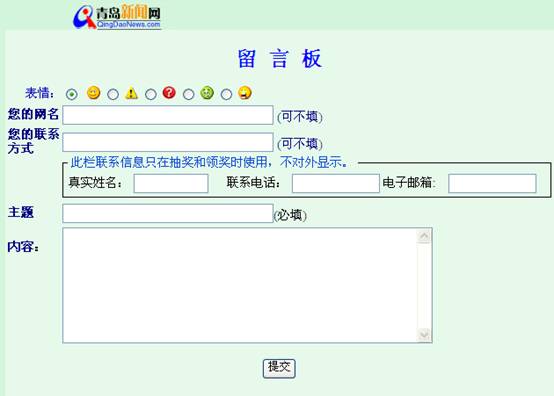Image resolution: width=554 pixels, height=396 pixels.
Task: Select the radio button before the smiley face
Action: coord(72,94)
